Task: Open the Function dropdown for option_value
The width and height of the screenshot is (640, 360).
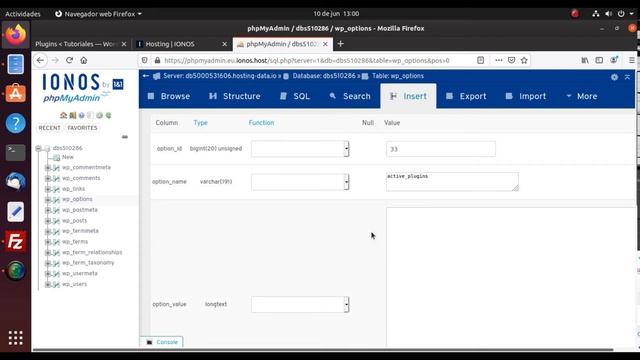Action: tap(300, 304)
